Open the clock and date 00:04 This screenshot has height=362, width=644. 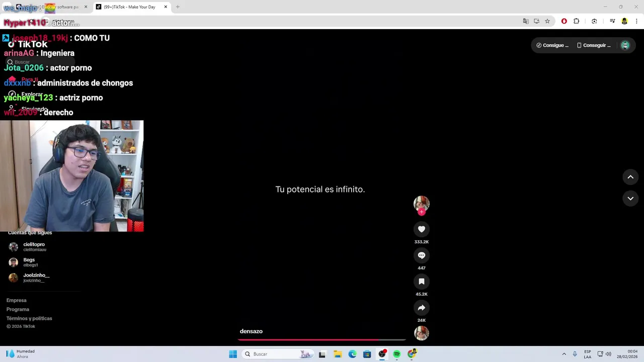[x=627, y=354]
